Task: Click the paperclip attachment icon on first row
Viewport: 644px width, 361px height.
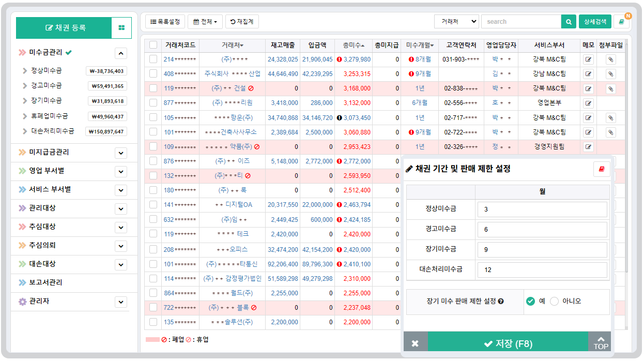Action: 610,59
